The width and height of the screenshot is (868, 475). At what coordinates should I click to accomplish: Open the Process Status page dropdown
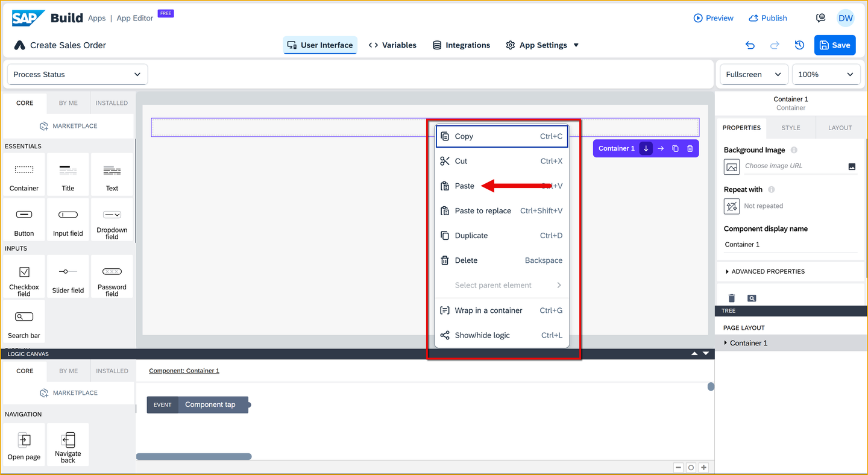(77, 75)
